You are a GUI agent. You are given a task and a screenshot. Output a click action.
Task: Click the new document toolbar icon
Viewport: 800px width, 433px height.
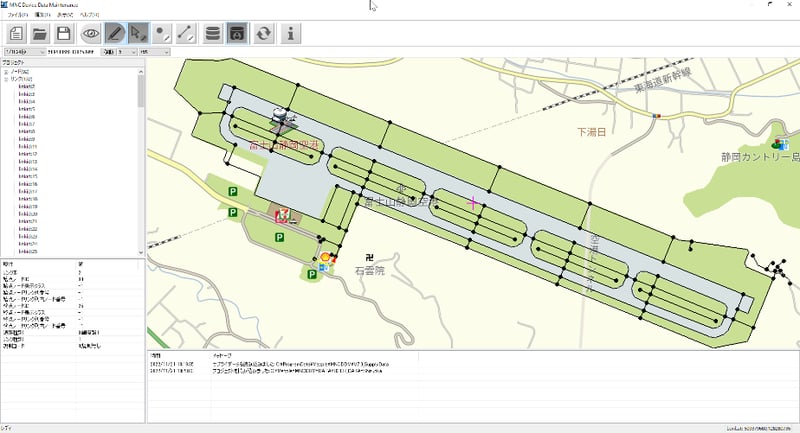[15, 34]
